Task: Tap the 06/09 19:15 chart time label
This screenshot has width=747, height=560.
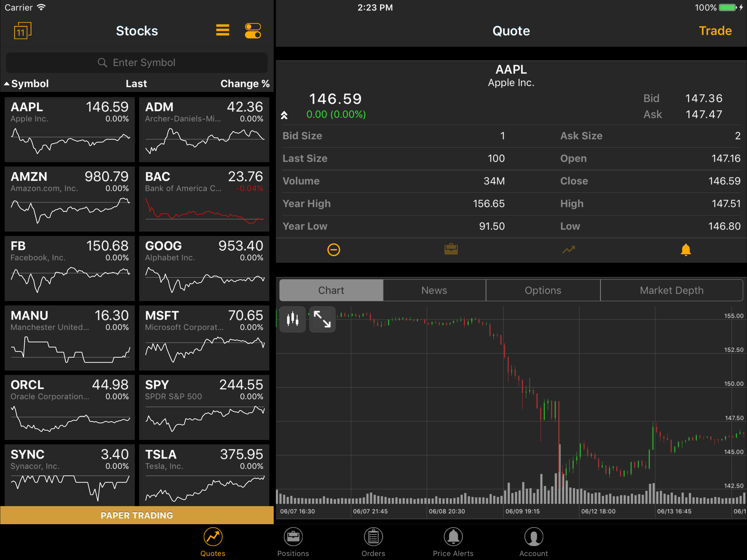Action: tap(523, 511)
